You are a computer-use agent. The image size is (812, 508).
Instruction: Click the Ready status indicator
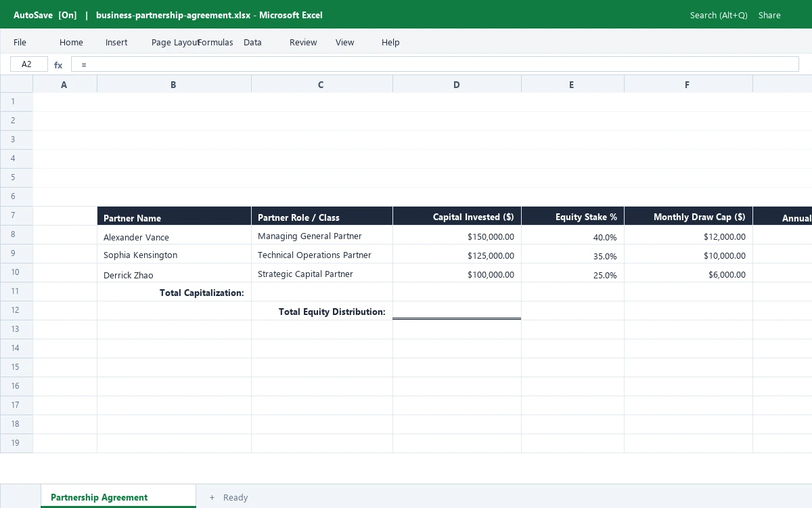pyautogui.click(x=235, y=497)
